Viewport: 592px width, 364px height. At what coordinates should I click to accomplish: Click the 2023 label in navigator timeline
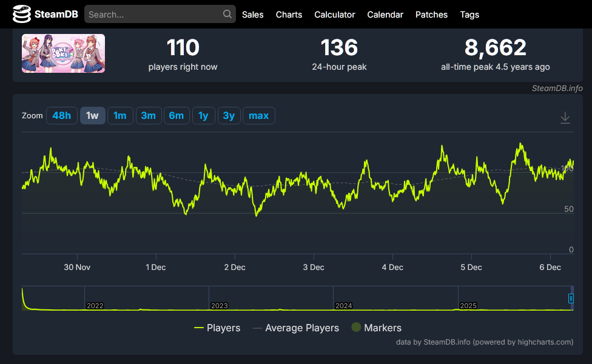[x=220, y=306]
